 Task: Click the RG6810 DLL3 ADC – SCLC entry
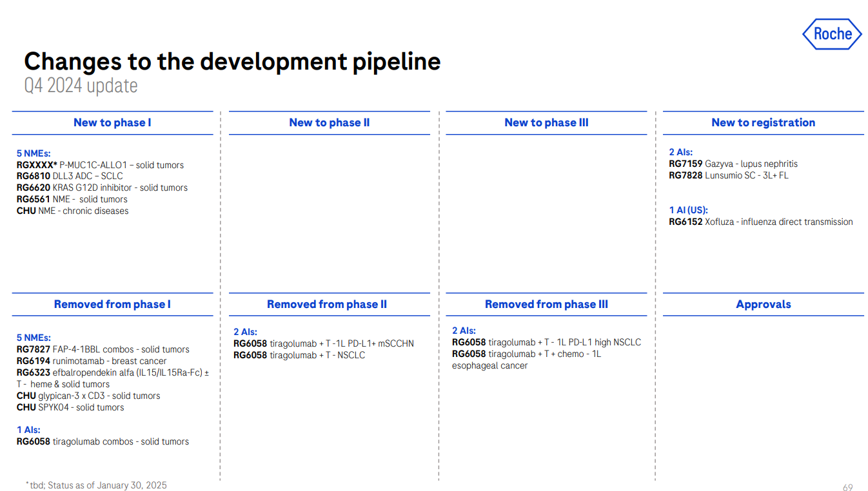click(x=70, y=176)
